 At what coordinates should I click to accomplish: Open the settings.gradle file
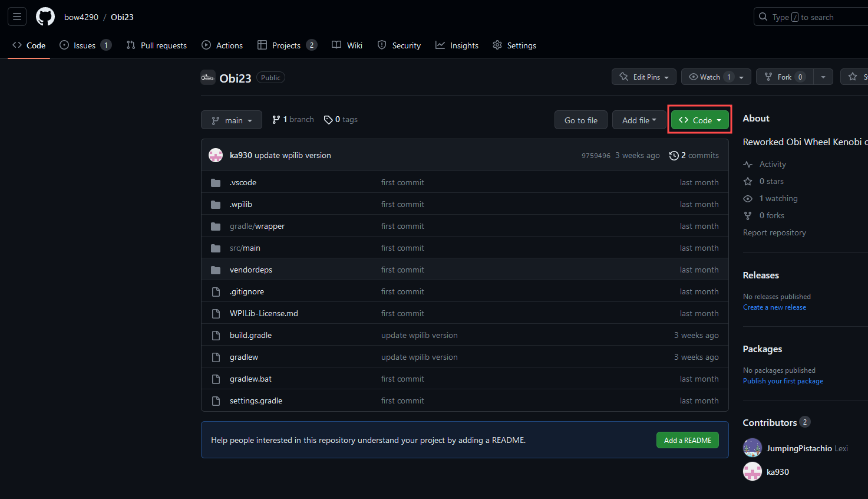[x=256, y=400]
